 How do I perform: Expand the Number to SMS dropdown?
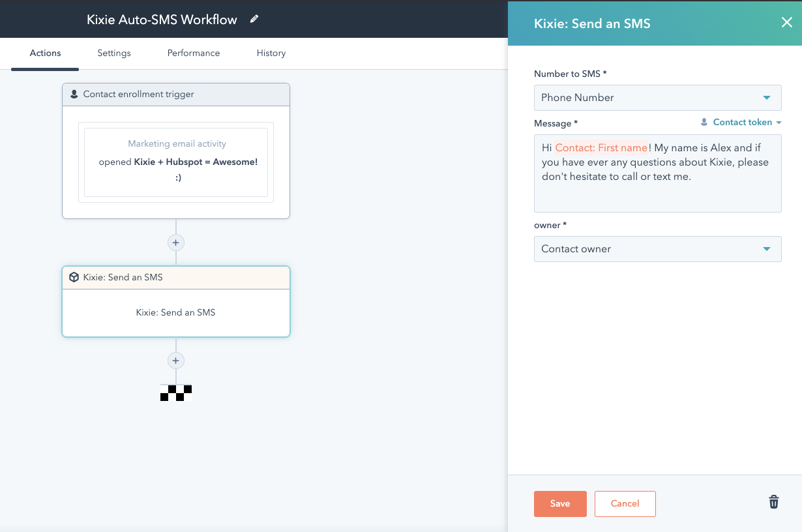coord(657,98)
